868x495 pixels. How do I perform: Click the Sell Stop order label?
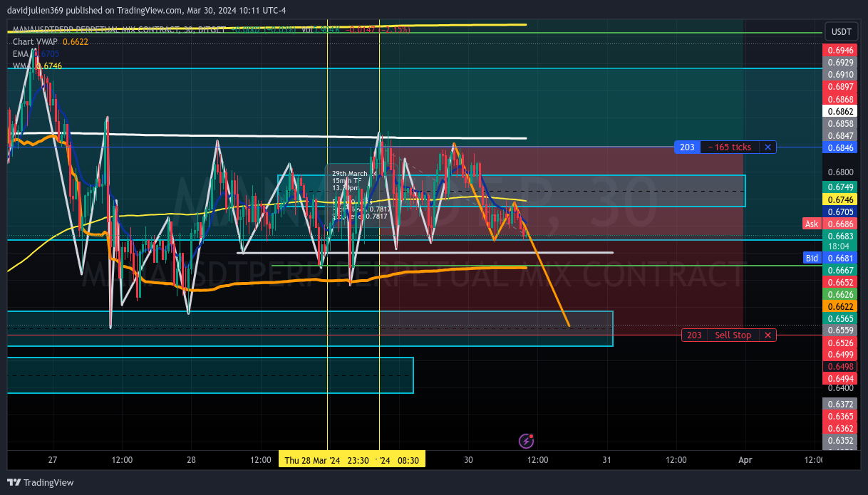(733, 335)
